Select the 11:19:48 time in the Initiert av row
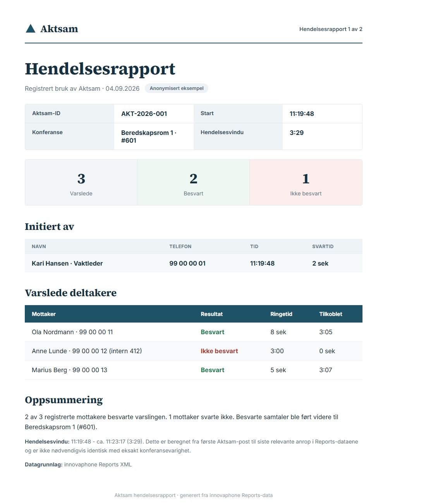This screenshot has width=426, height=504. tap(262, 263)
